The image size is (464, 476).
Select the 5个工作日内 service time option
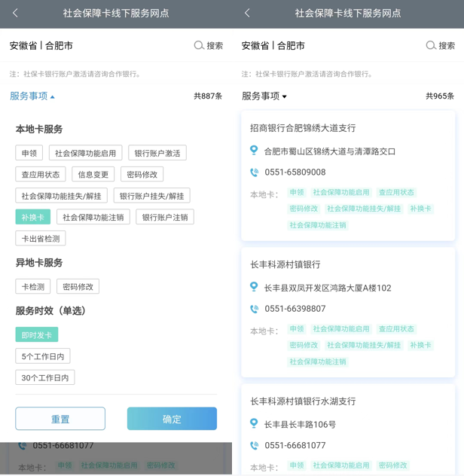[x=44, y=356]
